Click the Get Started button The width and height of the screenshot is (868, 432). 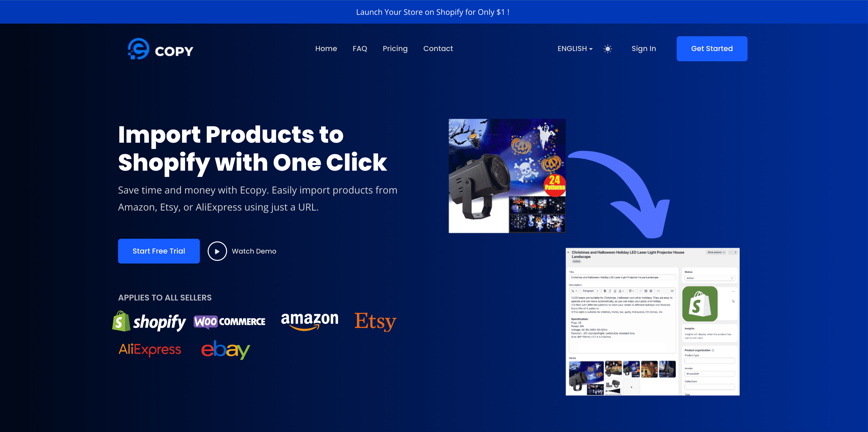tap(711, 49)
